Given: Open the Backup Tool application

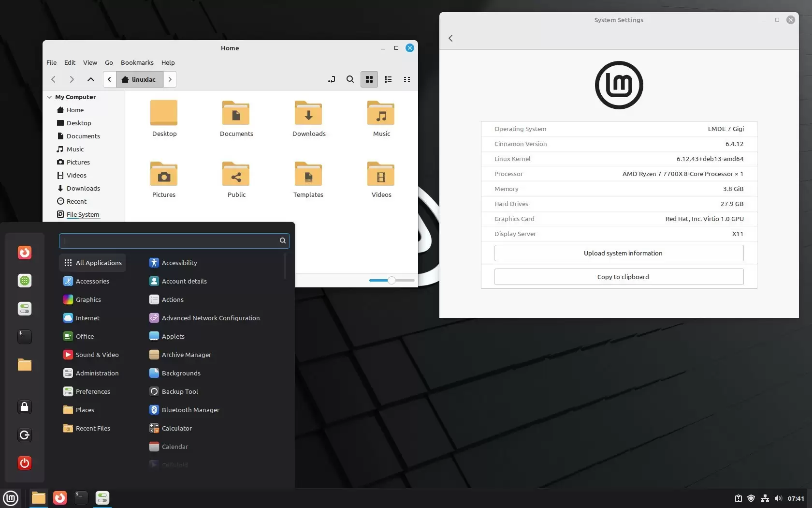Looking at the screenshot, I should 179,391.
